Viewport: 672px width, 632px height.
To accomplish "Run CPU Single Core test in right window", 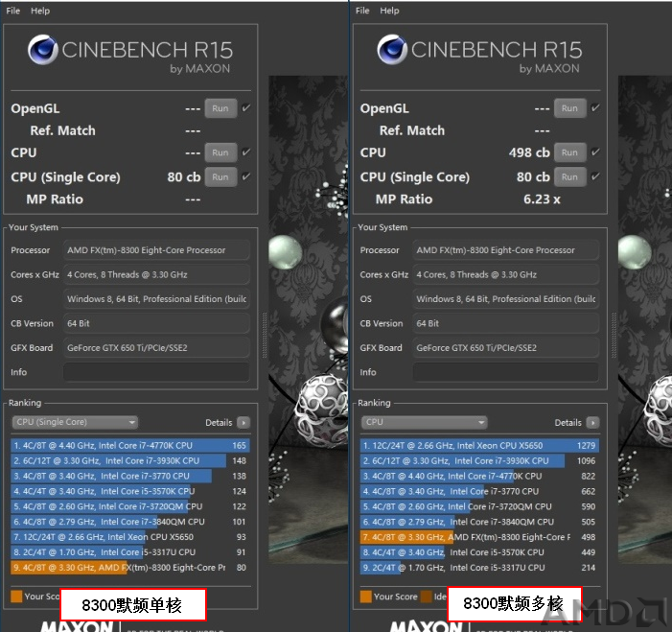I will coord(569,177).
